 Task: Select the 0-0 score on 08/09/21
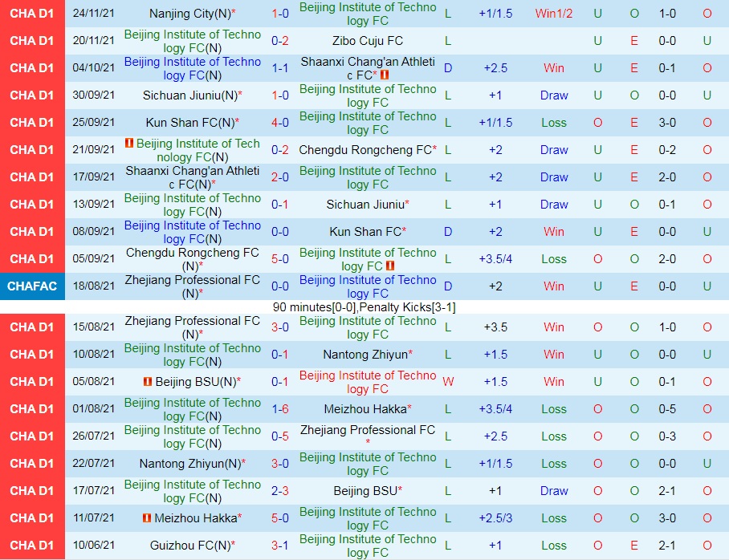tap(280, 231)
